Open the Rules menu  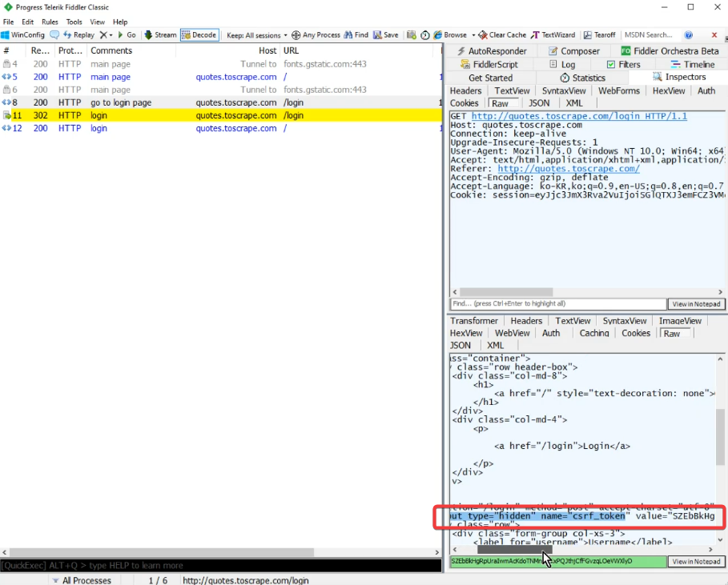(x=50, y=22)
